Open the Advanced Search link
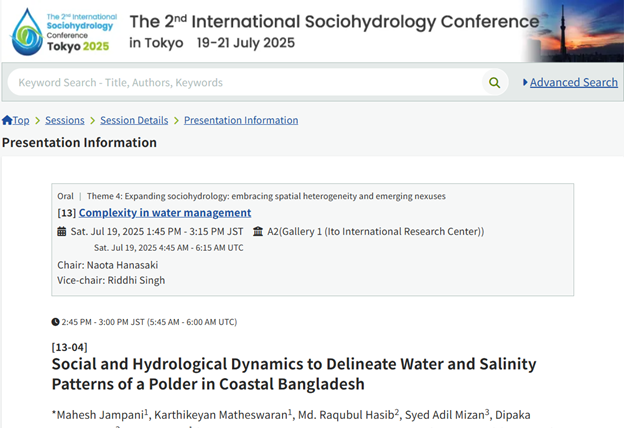This screenshot has height=428, width=624. point(573,83)
